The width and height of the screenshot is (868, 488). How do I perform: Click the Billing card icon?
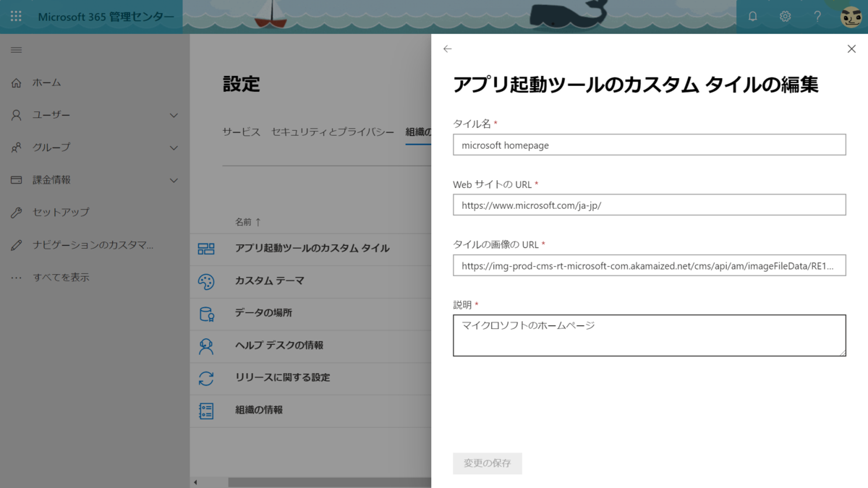(16, 180)
